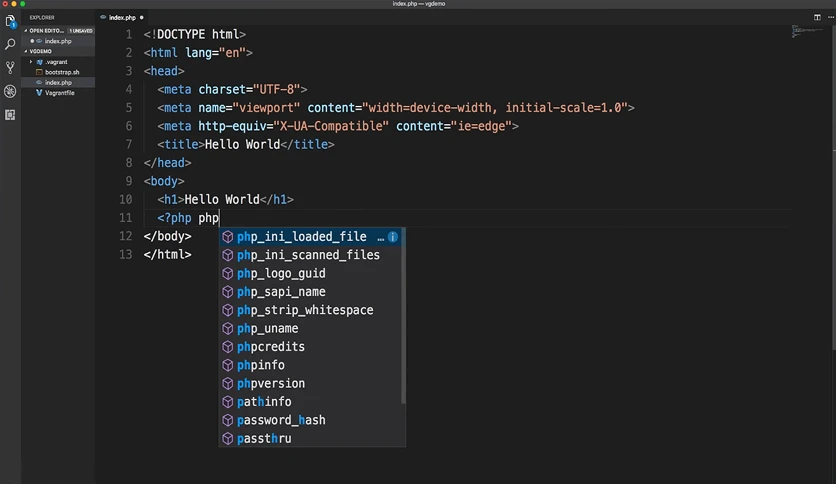Screen dimensions: 836x484
Task: Click line number 13 in the gutter
Action: (x=125, y=255)
